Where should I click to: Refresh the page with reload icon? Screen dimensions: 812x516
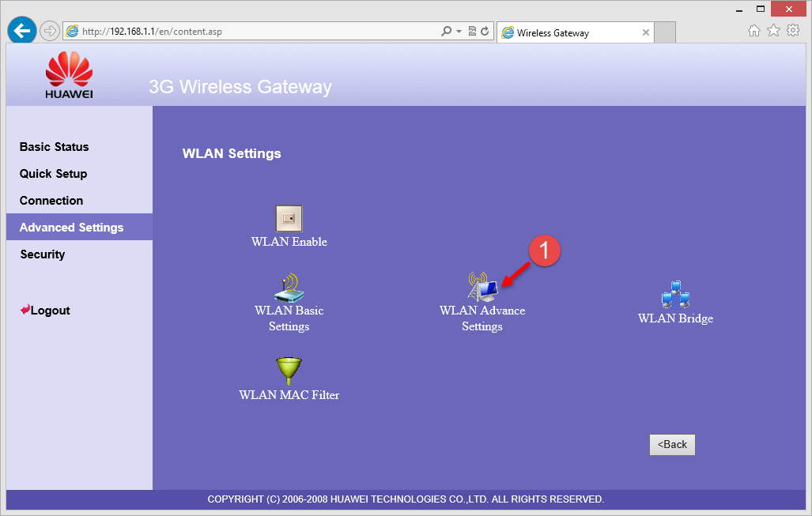[485, 31]
